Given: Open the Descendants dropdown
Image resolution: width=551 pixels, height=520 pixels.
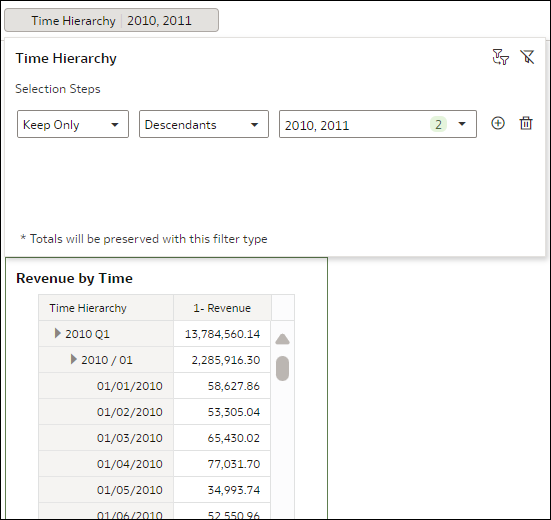Looking at the screenshot, I should tap(204, 124).
